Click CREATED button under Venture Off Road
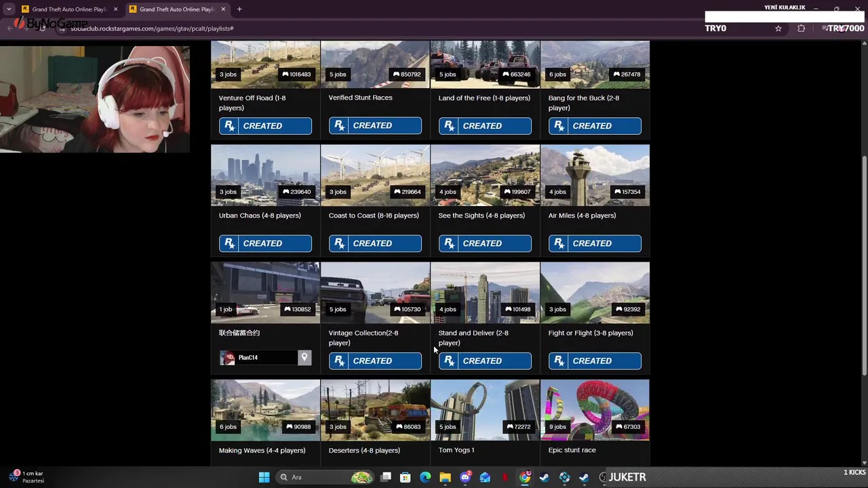This screenshot has width=868, height=488. (x=265, y=126)
